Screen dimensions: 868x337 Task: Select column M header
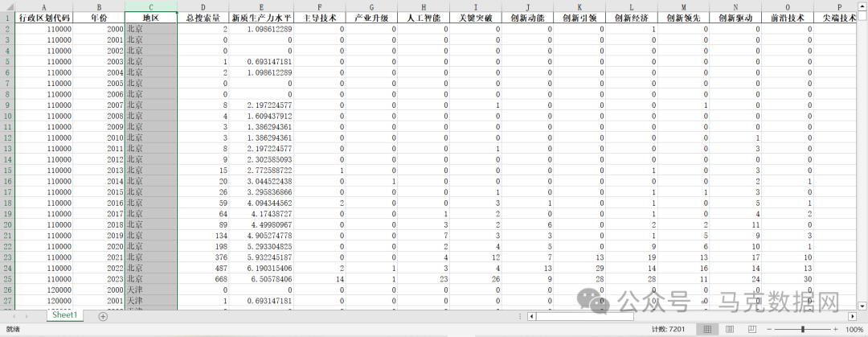[684, 6]
